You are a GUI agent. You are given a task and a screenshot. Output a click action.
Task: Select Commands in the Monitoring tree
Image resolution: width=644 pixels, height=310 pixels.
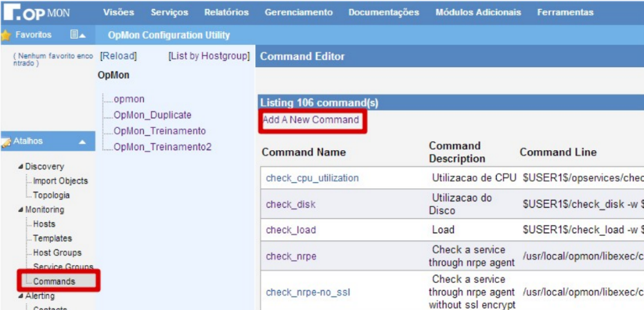click(x=54, y=282)
